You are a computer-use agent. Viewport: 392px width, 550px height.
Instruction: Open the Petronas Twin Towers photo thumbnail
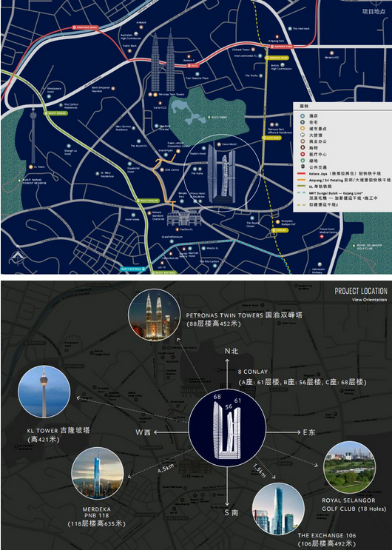(155, 315)
